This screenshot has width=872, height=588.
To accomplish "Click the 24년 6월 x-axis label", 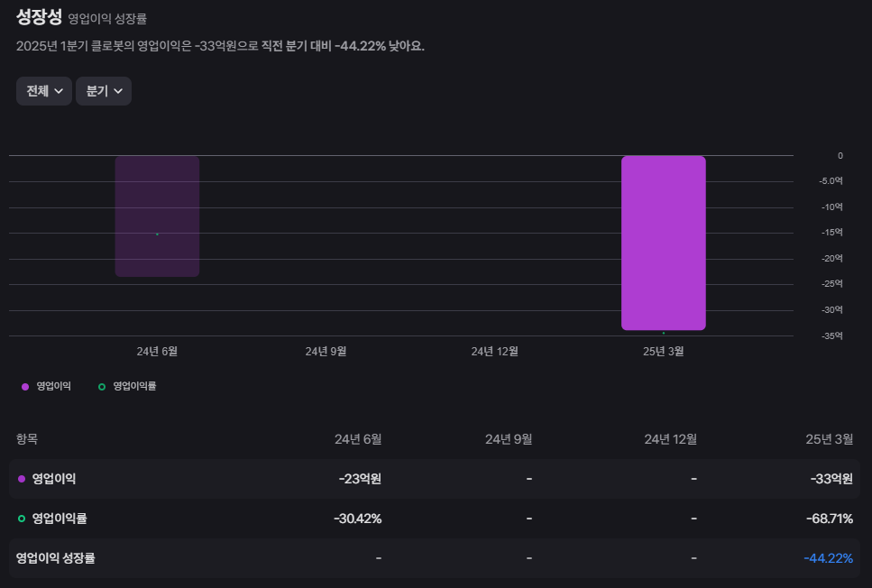I will [x=158, y=352].
